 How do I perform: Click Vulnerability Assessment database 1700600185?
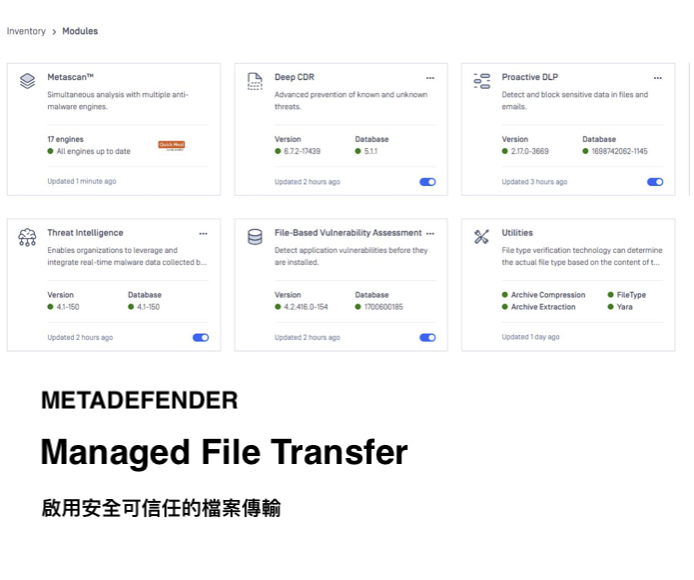(383, 307)
